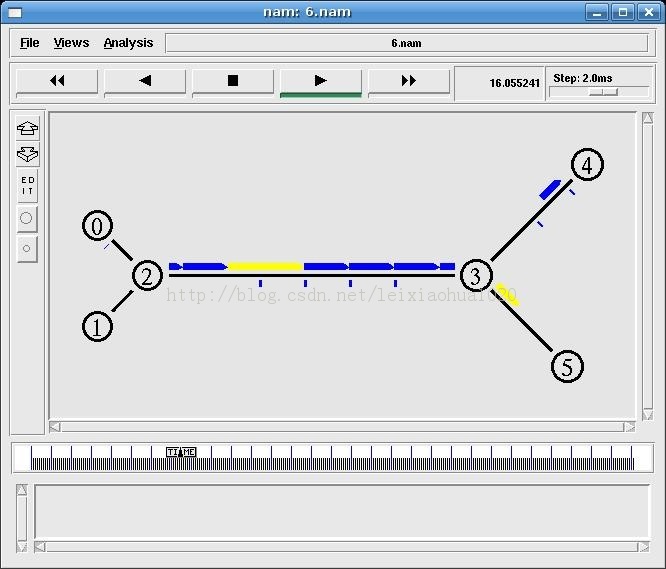This screenshot has width=666, height=569.
Task: Click the blue packet near node 4
Action: (550, 189)
